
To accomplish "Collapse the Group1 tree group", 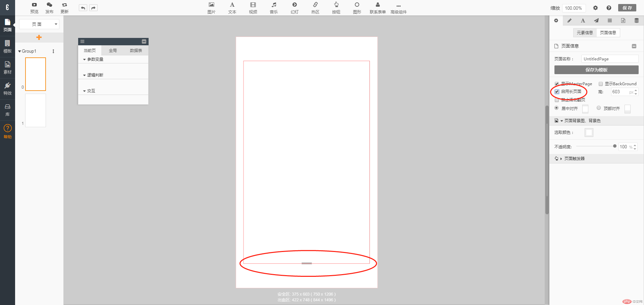I will coord(19,51).
